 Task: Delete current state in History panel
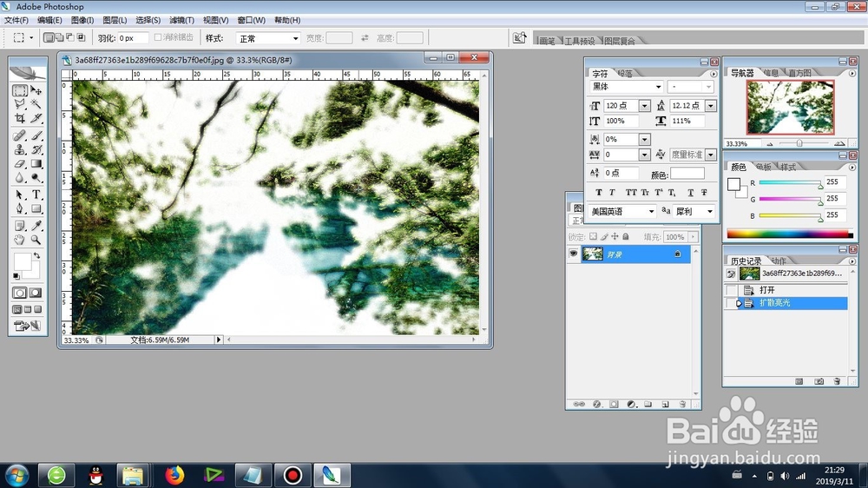click(x=837, y=381)
